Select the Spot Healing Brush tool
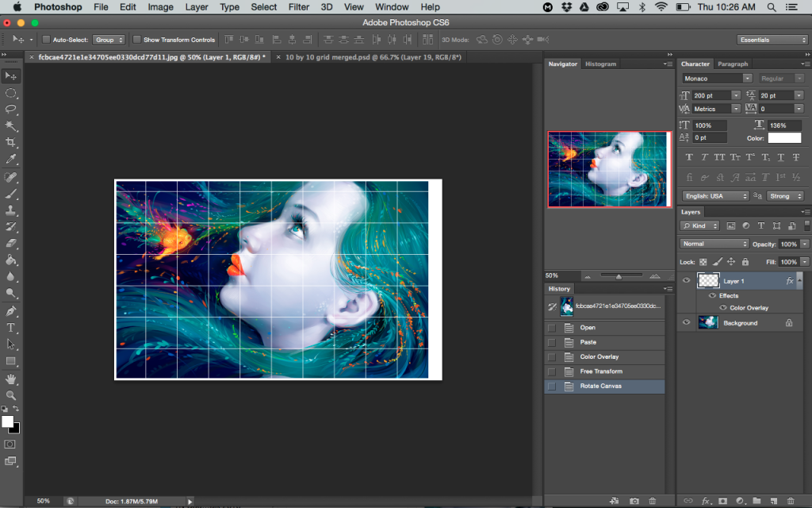This screenshot has height=508, width=812. (10, 177)
